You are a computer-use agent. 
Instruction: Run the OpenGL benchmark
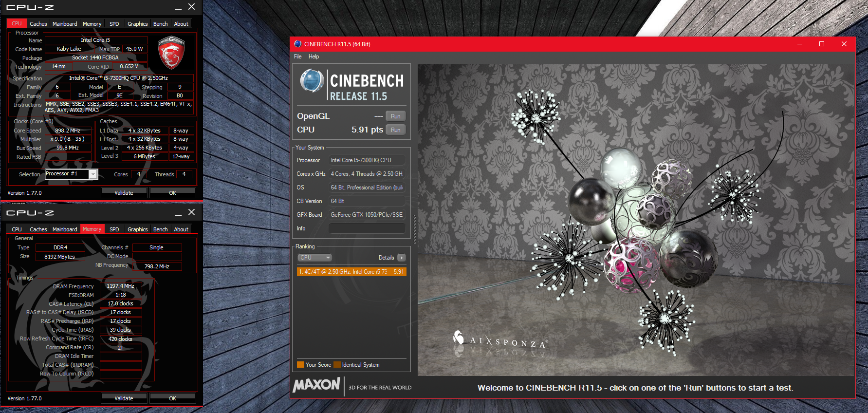pos(396,116)
